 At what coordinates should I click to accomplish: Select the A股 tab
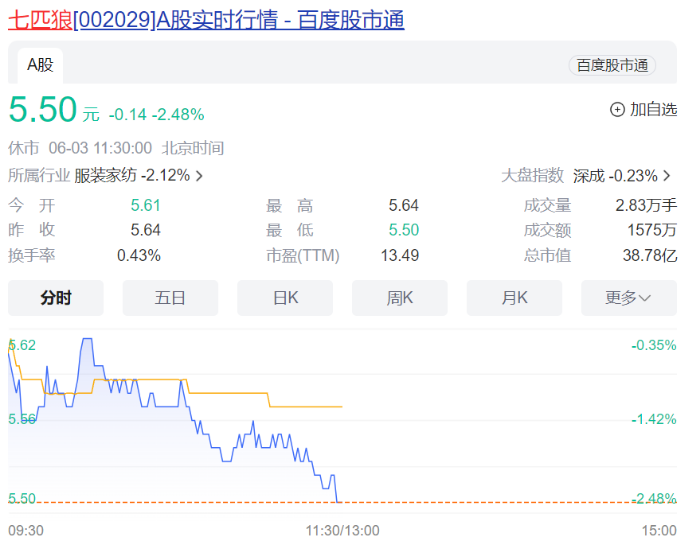click(x=40, y=66)
